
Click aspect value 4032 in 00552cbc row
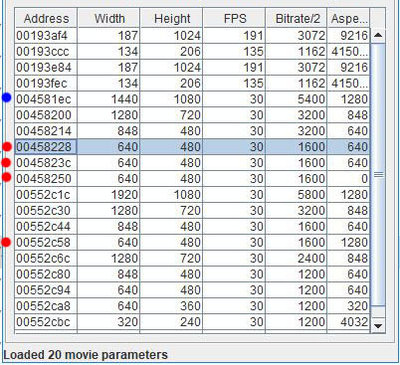pyautogui.click(x=349, y=322)
